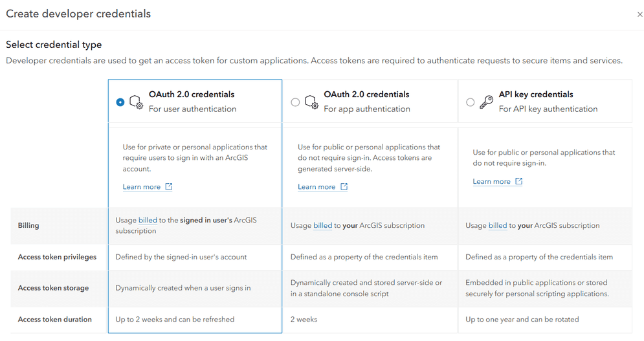
Task: Click external link icon under user authentication
Action: 169,186
